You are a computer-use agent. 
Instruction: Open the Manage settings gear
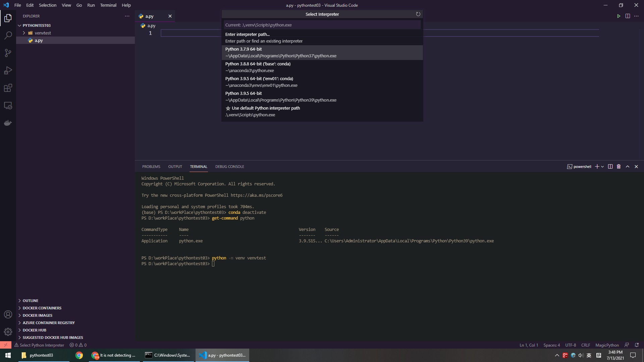(8, 331)
